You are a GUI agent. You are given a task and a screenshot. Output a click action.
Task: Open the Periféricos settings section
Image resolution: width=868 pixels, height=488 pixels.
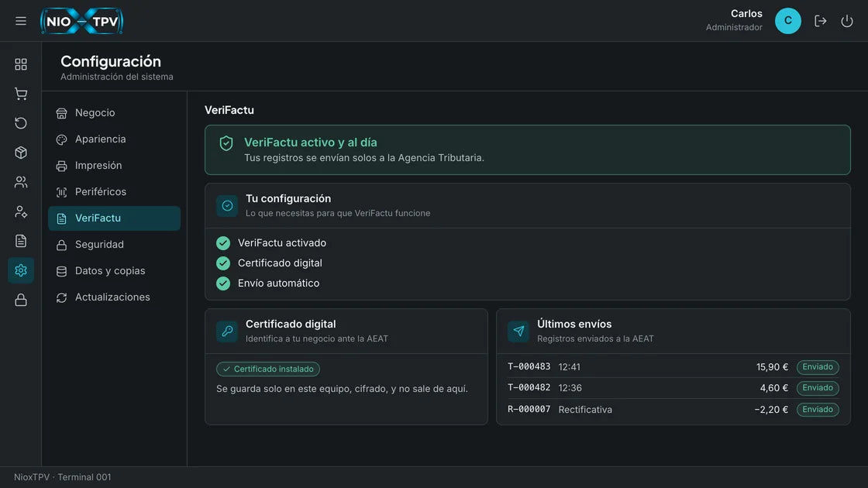tap(114, 192)
